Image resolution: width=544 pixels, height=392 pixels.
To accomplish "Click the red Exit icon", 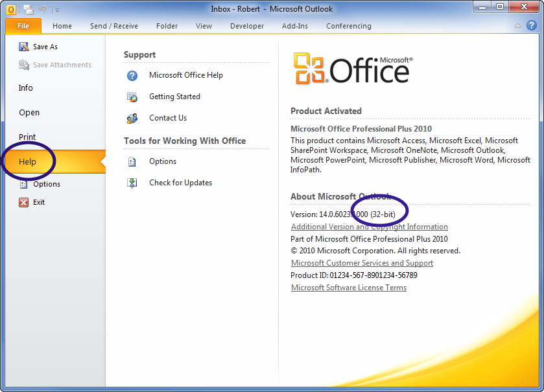I will (x=23, y=202).
